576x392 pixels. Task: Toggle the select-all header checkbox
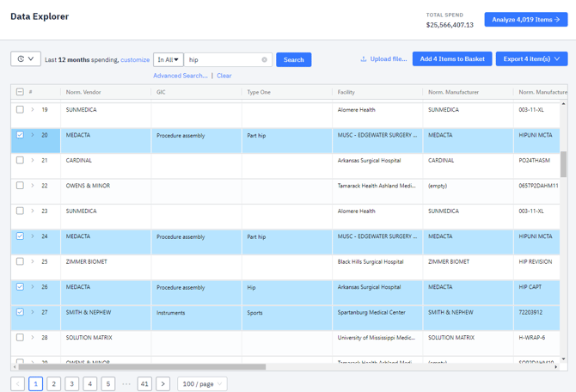point(20,92)
